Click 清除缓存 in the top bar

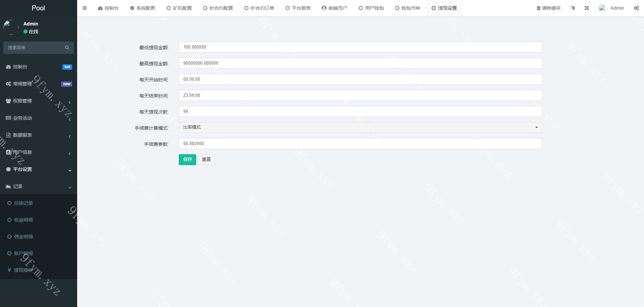548,8
